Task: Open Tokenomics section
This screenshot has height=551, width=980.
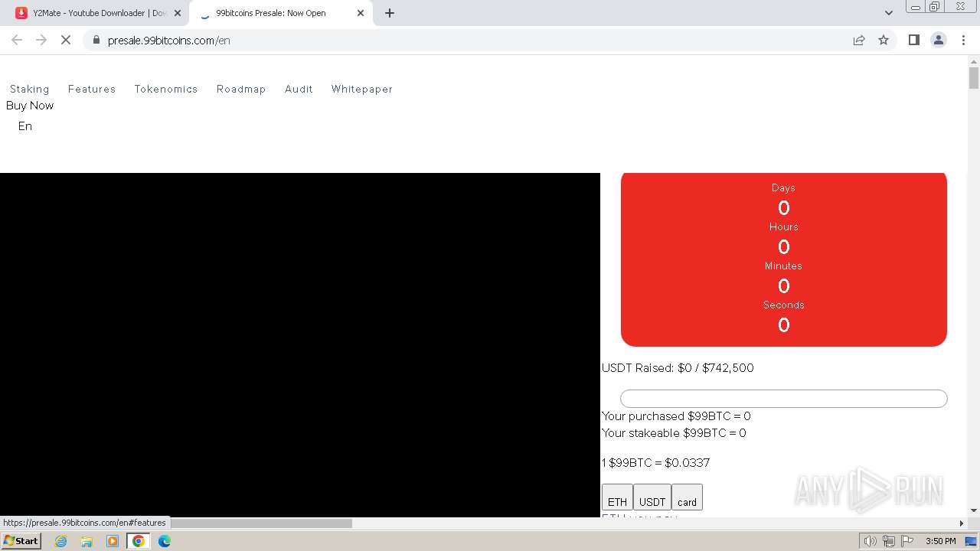Action: 166,89
